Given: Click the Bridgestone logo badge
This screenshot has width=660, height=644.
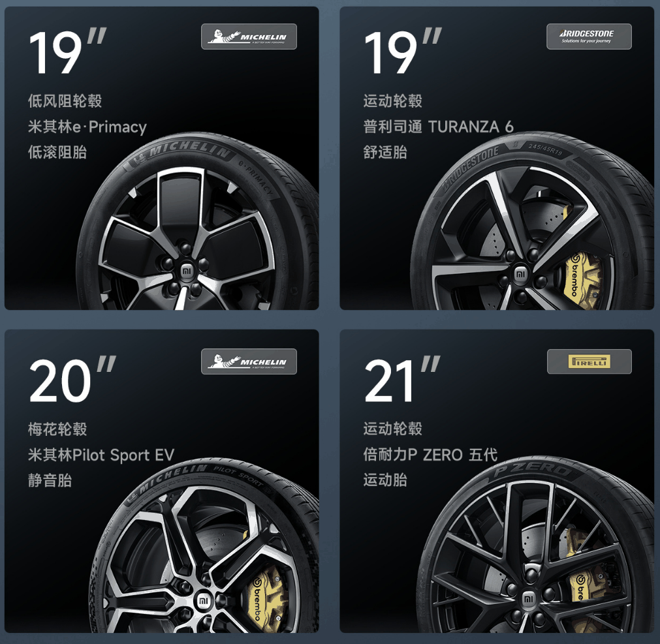Looking at the screenshot, I should (589, 37).
